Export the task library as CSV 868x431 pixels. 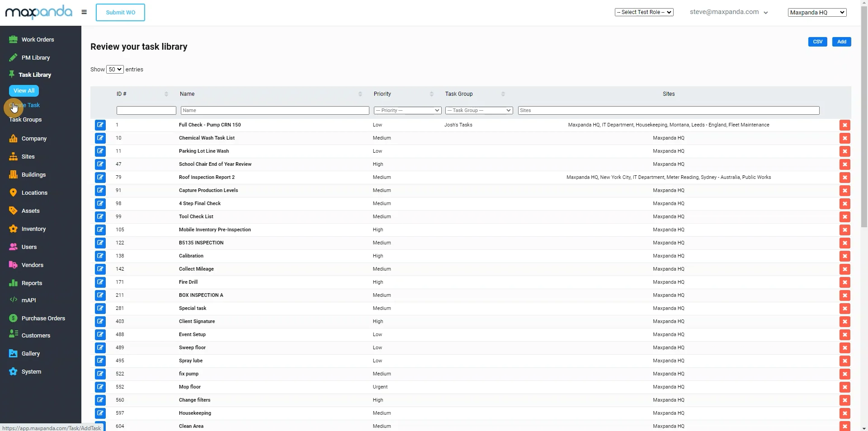coord(817,42)
